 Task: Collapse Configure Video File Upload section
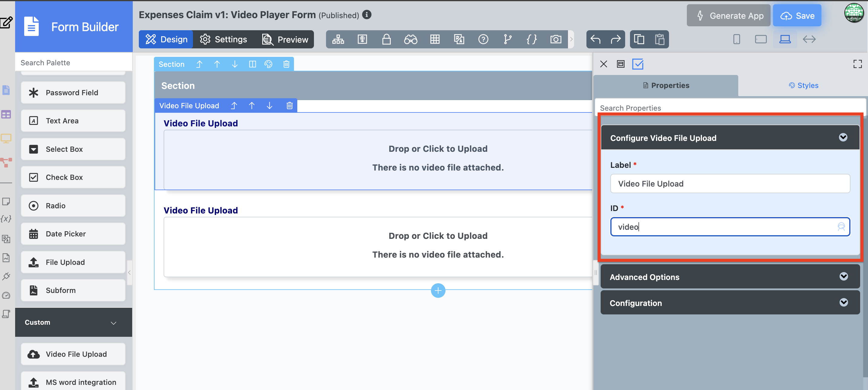tap(843, 138)
